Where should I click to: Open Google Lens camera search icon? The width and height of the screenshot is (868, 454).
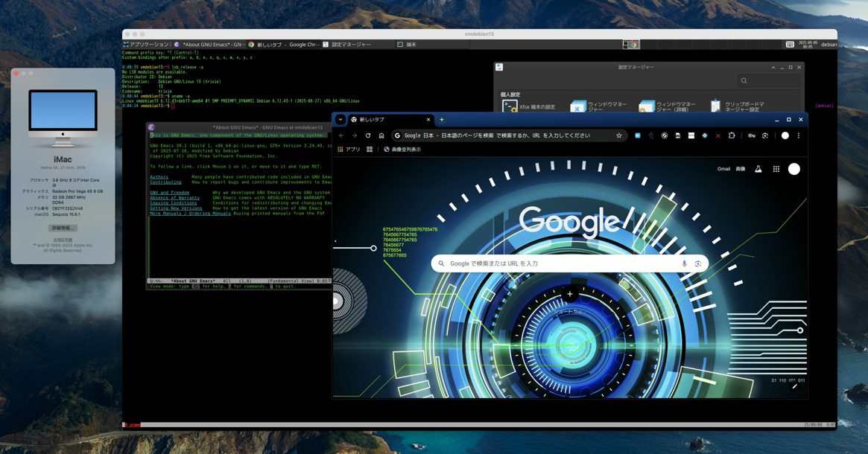(698, 263)
